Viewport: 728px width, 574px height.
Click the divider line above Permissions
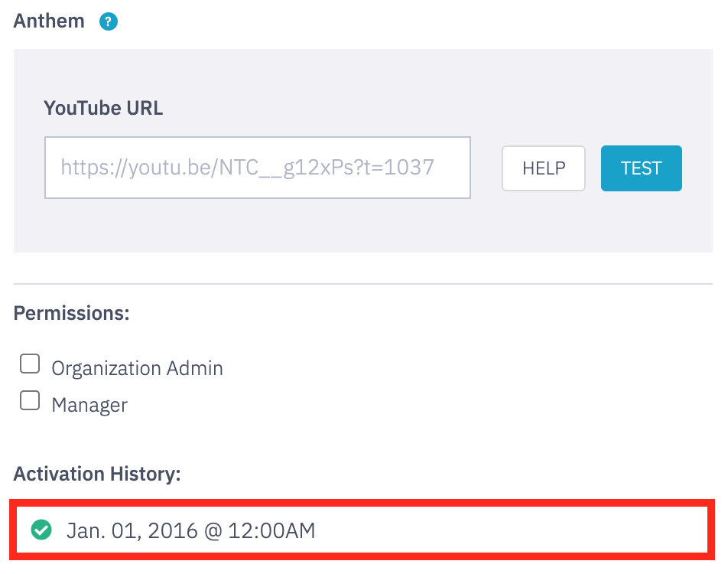tap(363, 283)
